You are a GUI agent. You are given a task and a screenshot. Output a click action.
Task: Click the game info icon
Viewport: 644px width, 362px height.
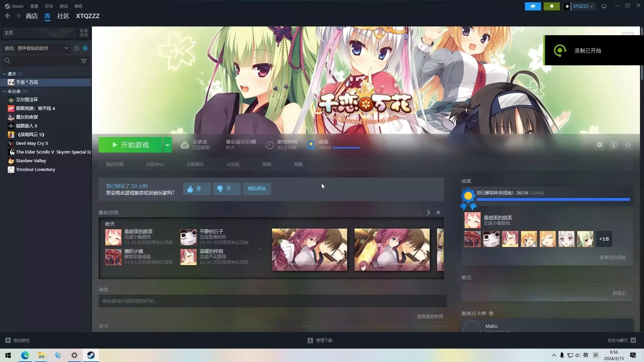click(613, 145)
